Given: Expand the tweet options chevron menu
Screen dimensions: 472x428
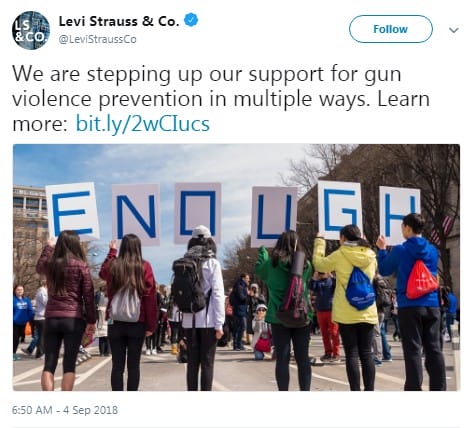Looking at the screenshot, I should pyautogui.click(x=454, y=30).
